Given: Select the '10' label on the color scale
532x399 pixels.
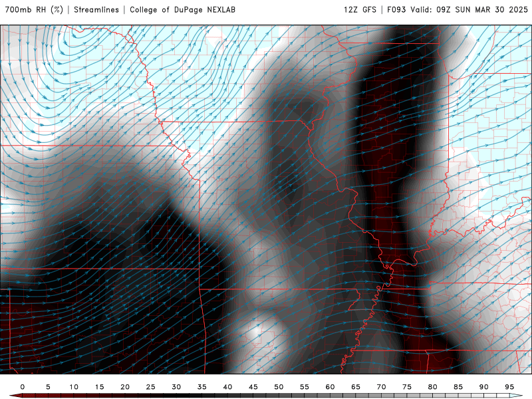Looking at the screenshot, I should (74, 387).
